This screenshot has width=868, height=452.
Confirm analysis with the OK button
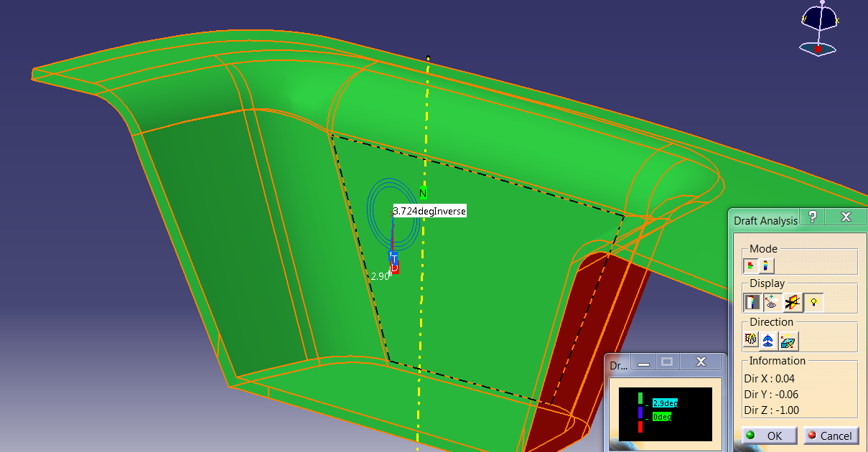pyautogui.click(x=767, y=435)
